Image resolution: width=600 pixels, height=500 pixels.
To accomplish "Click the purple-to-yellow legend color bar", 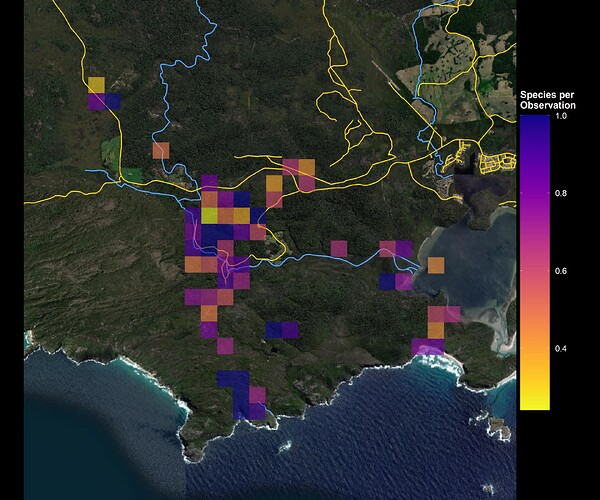I will tap(535, 263).
